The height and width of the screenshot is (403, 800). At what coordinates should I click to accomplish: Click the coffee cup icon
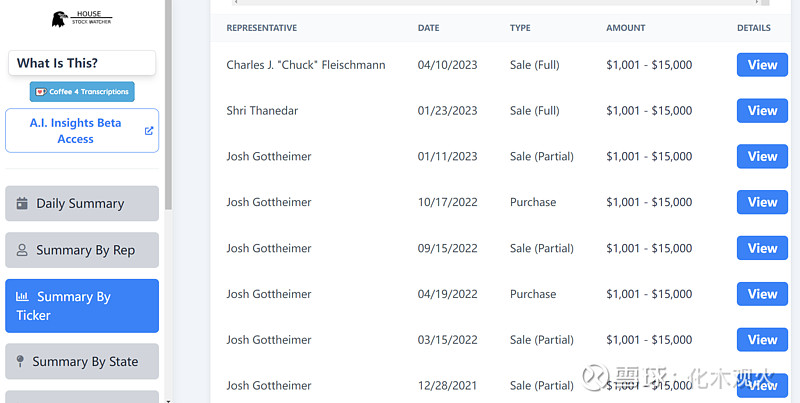click(x=41, y=92)
